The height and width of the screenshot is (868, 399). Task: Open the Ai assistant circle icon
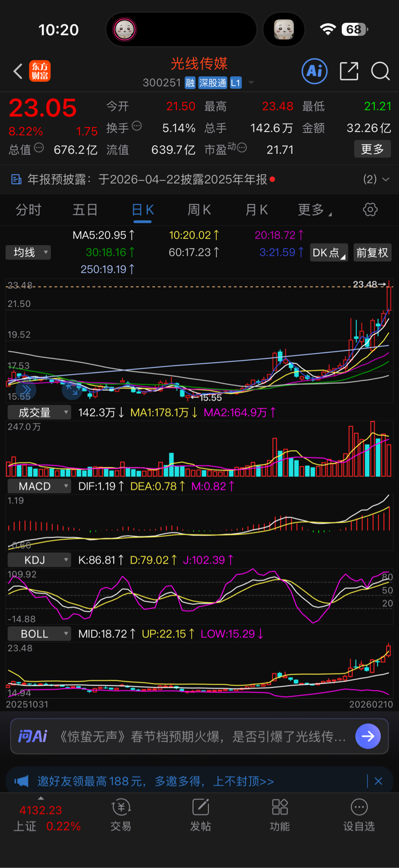[x=315, y=71]
